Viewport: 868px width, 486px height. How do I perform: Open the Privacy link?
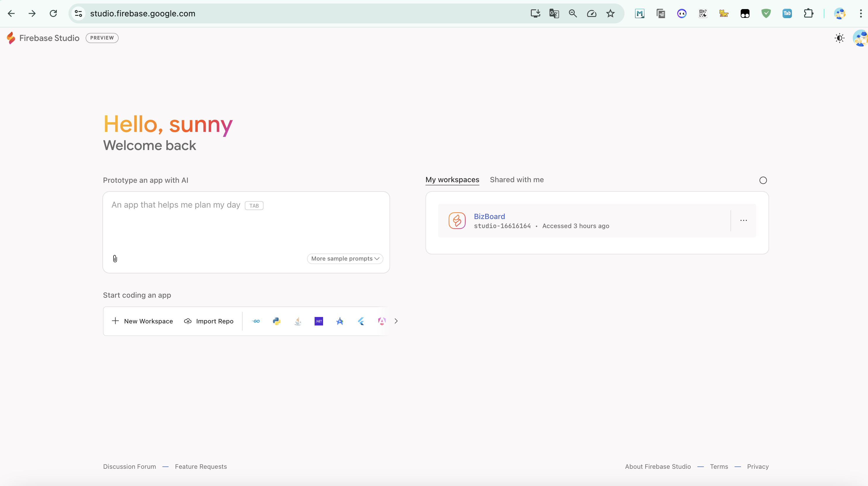(758, 467)
